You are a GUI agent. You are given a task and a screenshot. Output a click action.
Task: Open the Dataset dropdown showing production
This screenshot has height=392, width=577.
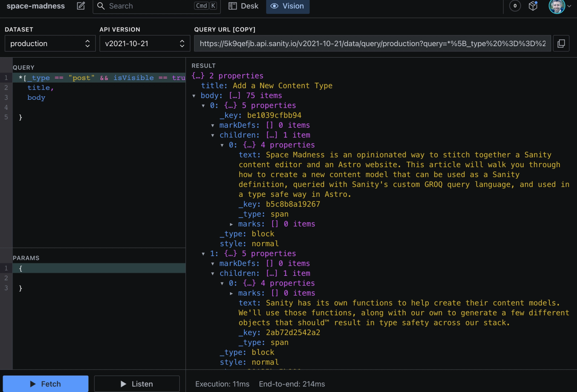point(50,43)
